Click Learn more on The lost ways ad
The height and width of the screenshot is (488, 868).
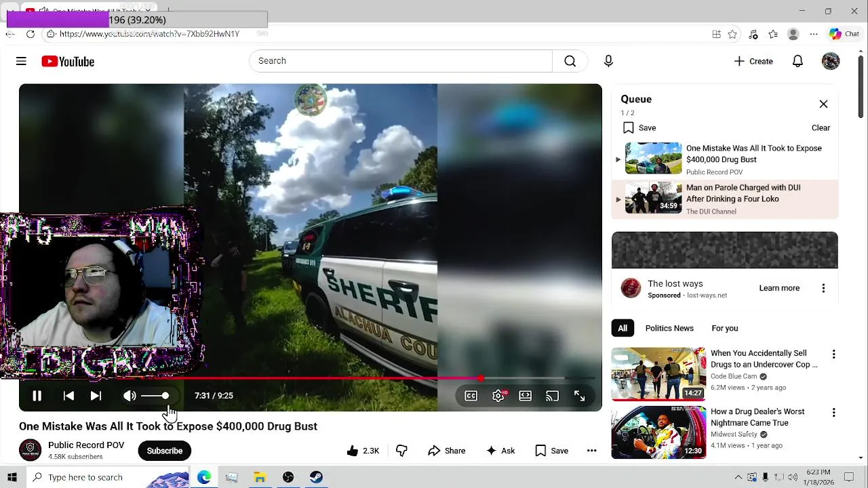tap(779, 288)
